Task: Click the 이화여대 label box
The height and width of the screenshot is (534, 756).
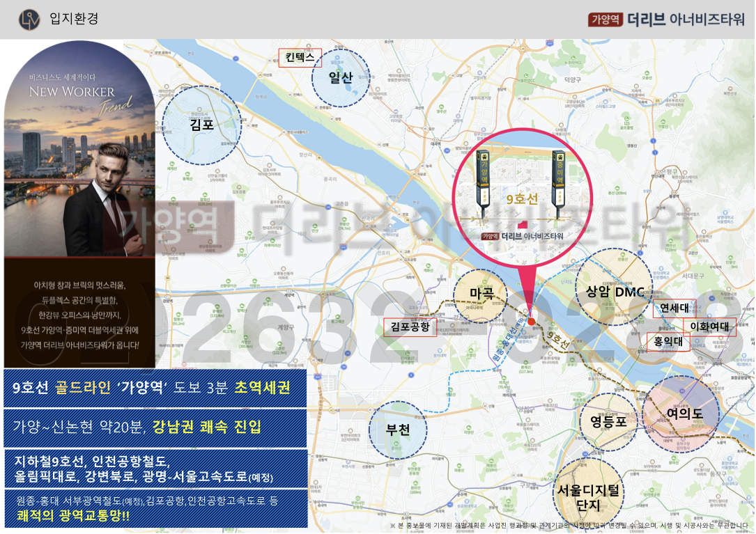Action: pos(709,327)
